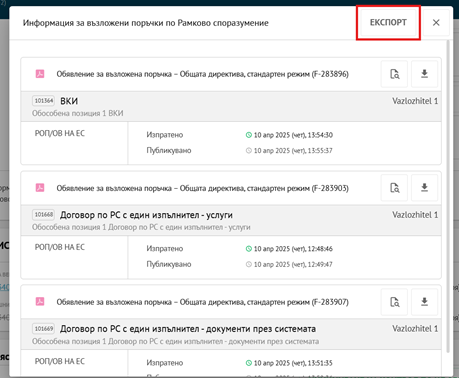Click the ID badge 101364
The width and height of the screenshot is (459, 378).
point(44,101)
